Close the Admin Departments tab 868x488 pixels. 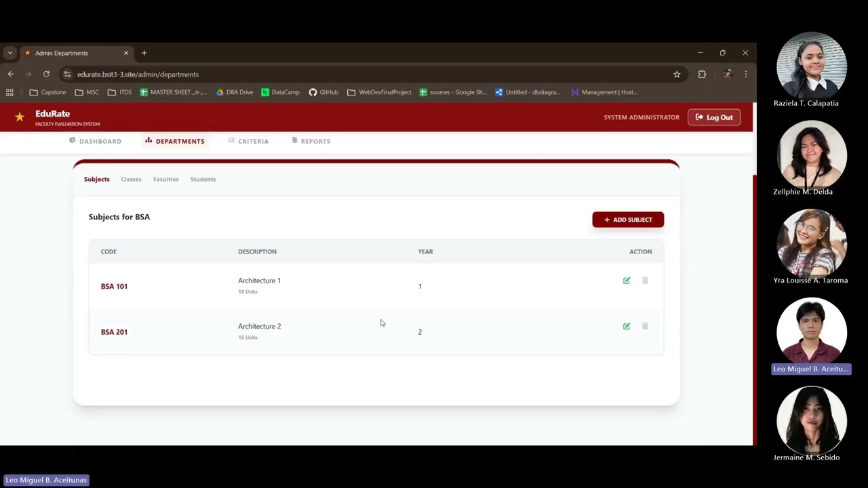coord(125,53)
